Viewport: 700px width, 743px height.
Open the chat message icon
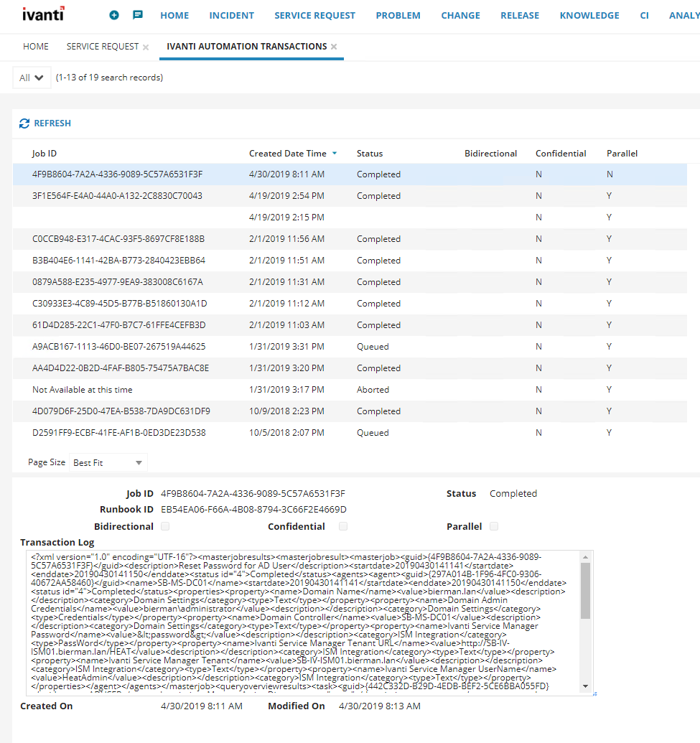coord(138,15)
